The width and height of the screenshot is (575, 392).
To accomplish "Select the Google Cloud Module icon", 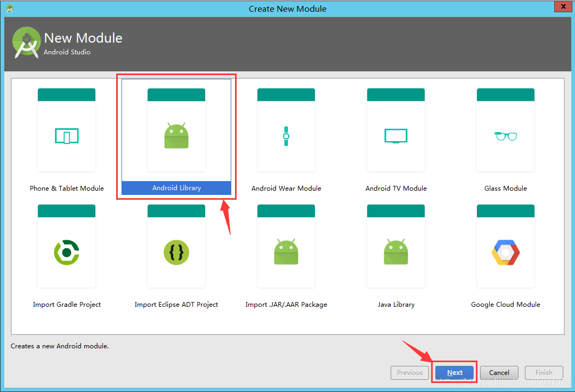I will [x=505, y=252].
